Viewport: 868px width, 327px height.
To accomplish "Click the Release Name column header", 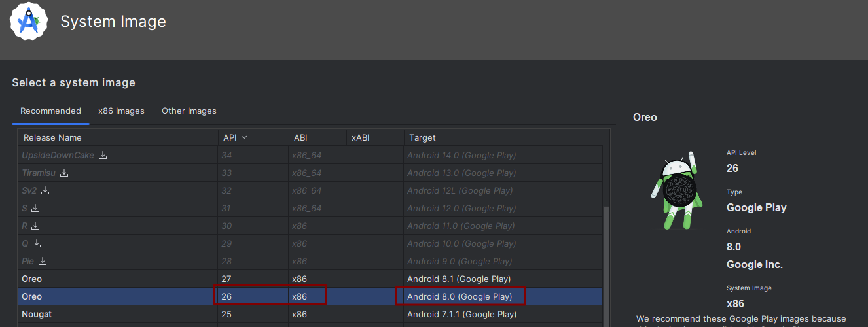I will click(x=52, y=138).
